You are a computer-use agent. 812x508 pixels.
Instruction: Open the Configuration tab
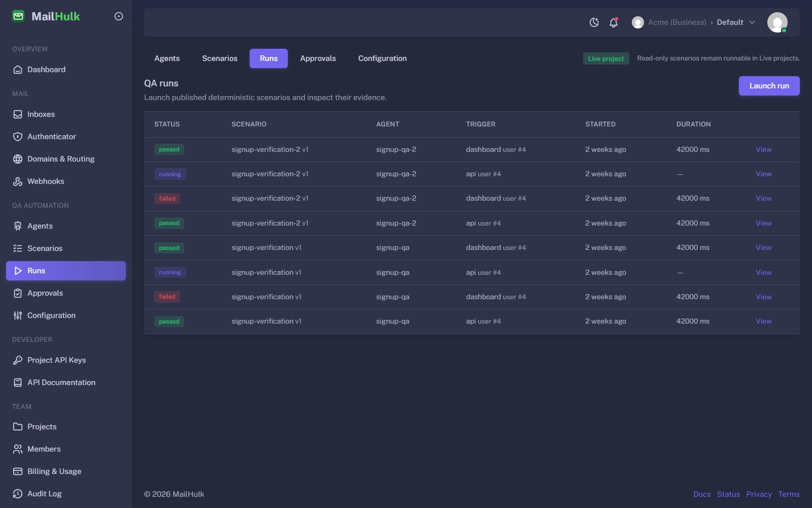point(382,58)
